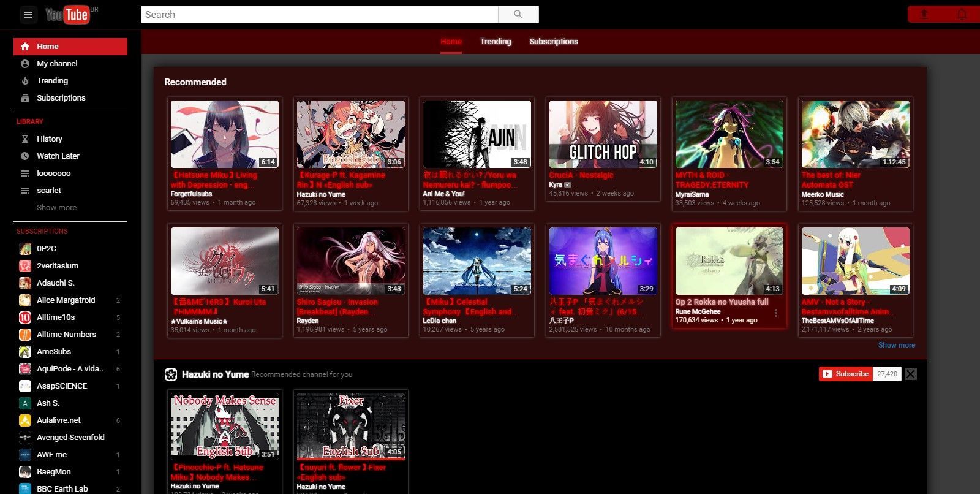Click in the Search field
980x494 pixels.
tap(319, 14)
